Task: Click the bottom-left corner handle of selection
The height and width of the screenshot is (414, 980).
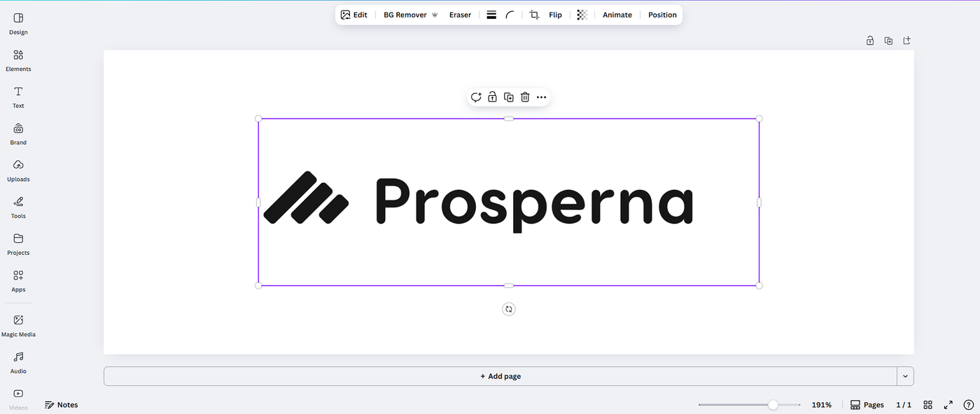Action: tap(258, 286)
